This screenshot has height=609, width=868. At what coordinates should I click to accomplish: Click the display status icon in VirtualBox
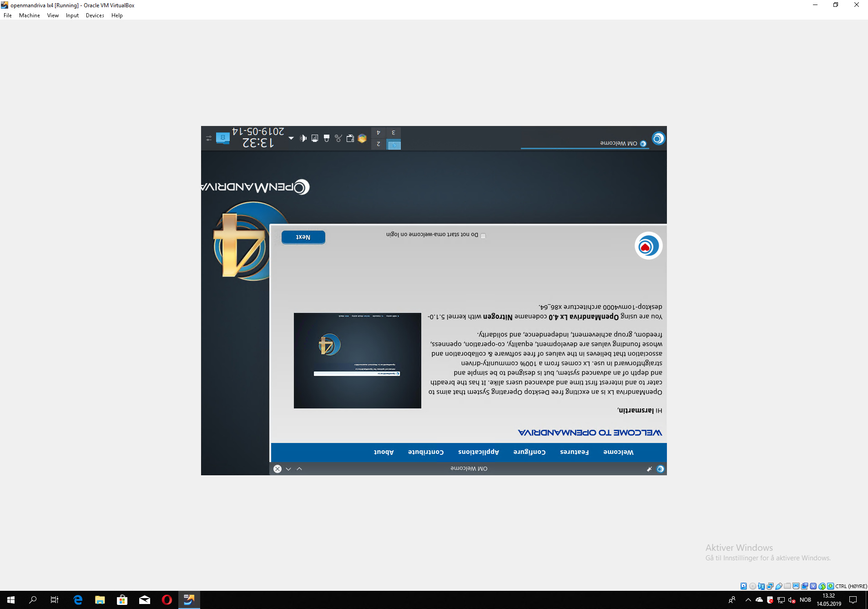(x=796, y=586)
